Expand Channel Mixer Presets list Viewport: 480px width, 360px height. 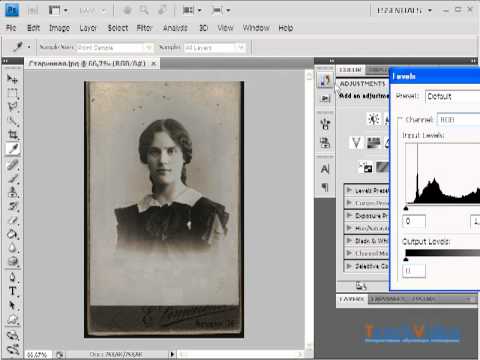pos(349,253)
